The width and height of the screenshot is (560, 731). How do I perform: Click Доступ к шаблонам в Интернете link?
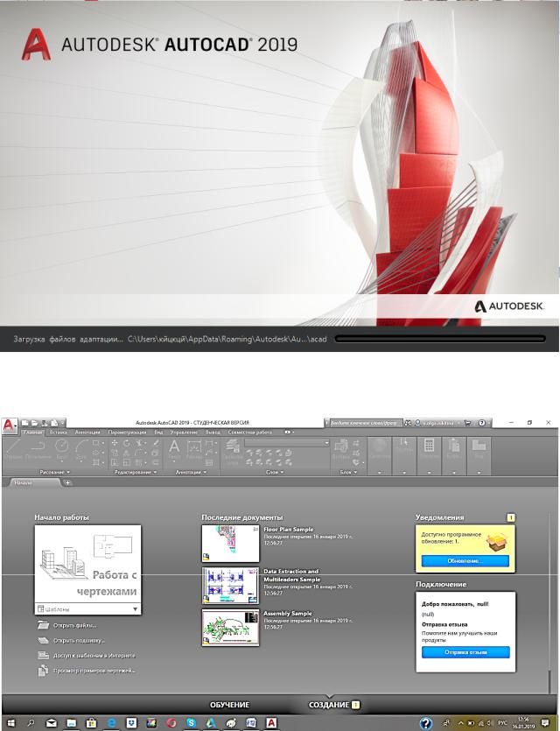point(94,656)
